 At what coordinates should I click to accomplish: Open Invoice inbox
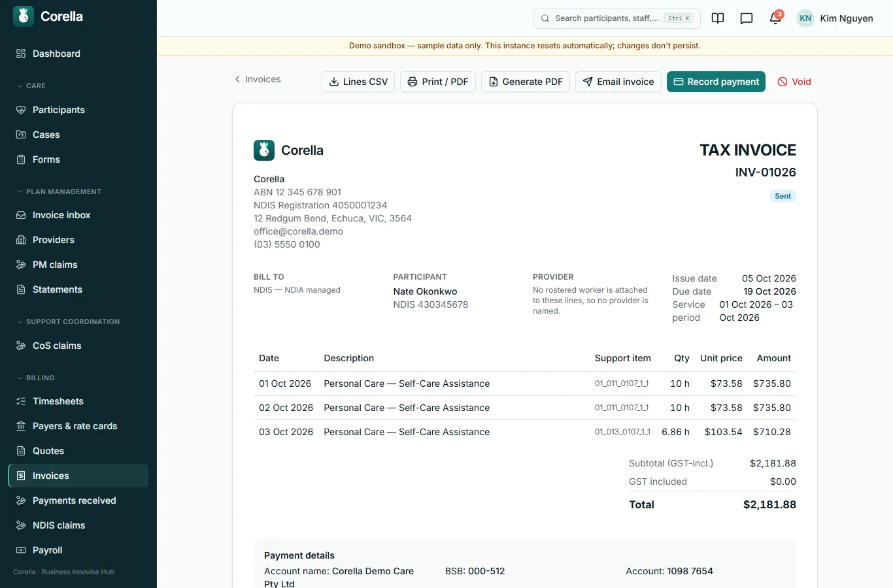pyautogui.click(x=78, y=215)
